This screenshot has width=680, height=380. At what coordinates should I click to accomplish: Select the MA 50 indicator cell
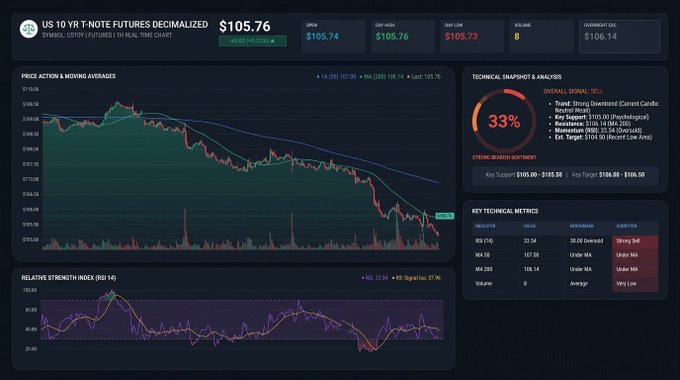pyautogui.click(x=482, y=255)
